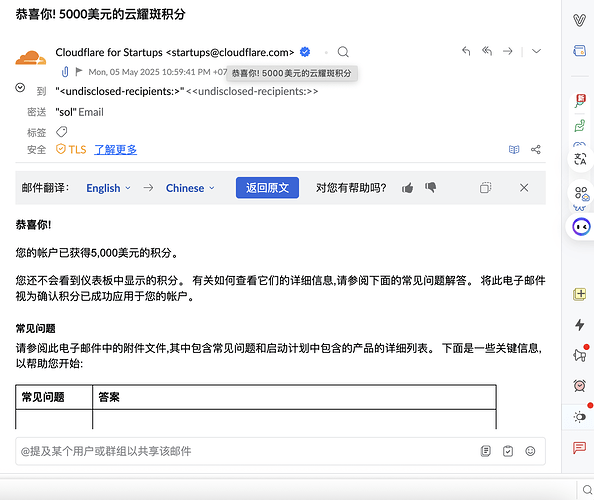594x500 pixels.
Task: Click the reply arrow icon
Action: pyautogui.click(x=466, y=51)
